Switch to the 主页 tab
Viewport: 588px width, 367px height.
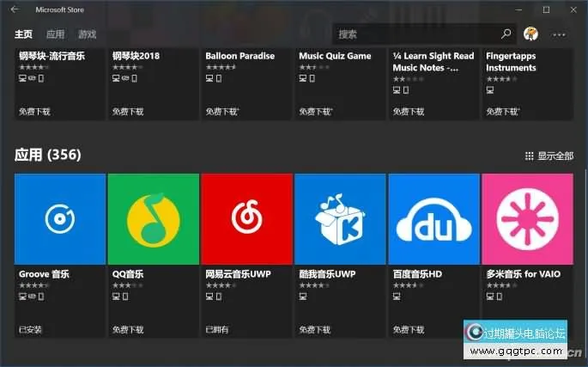[23, 34]
